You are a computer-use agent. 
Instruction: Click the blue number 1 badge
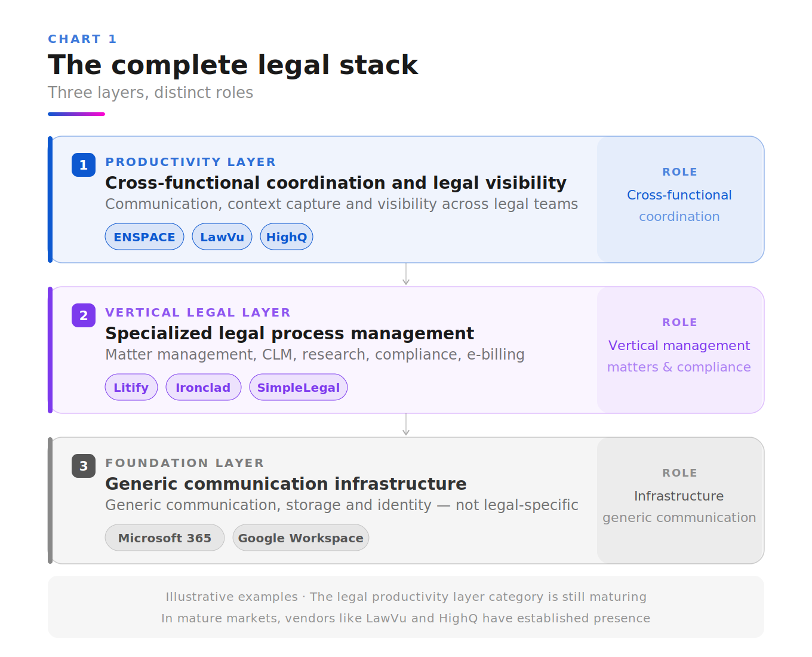84,165
